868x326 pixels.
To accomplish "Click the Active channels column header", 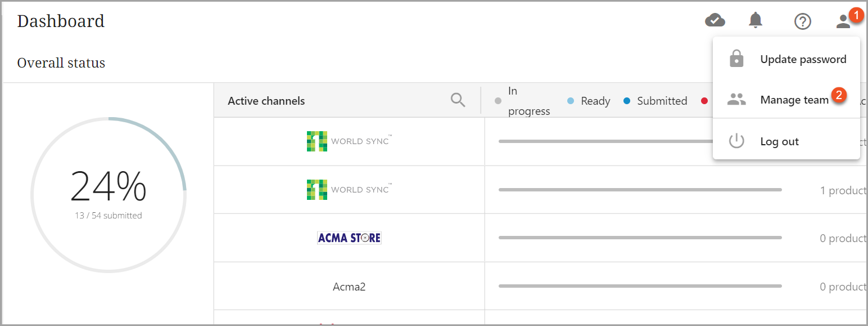I will 266,101.
